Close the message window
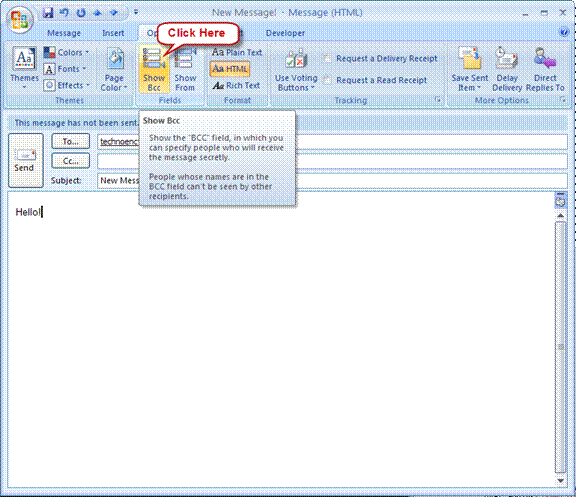576x497 pixels. pos(563,13)
